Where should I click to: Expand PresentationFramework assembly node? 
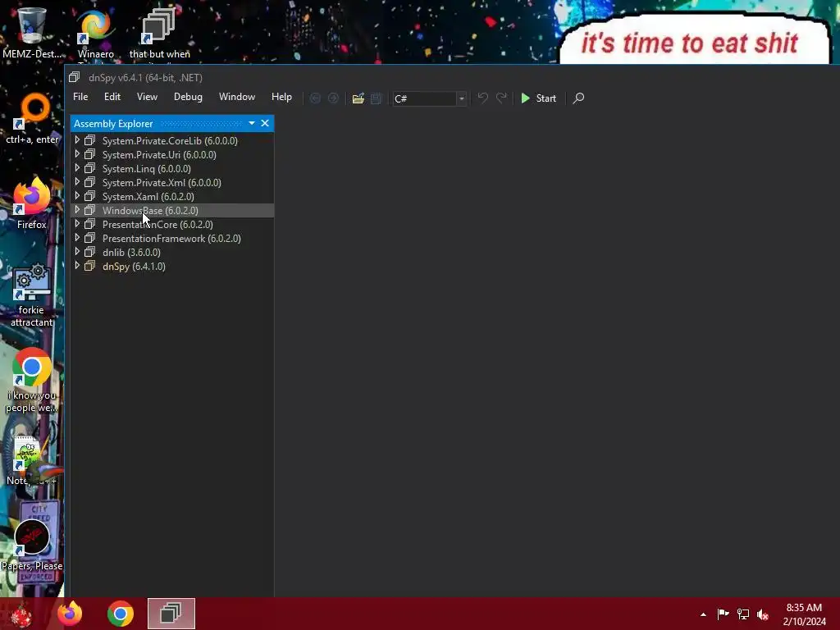point(77,238)
